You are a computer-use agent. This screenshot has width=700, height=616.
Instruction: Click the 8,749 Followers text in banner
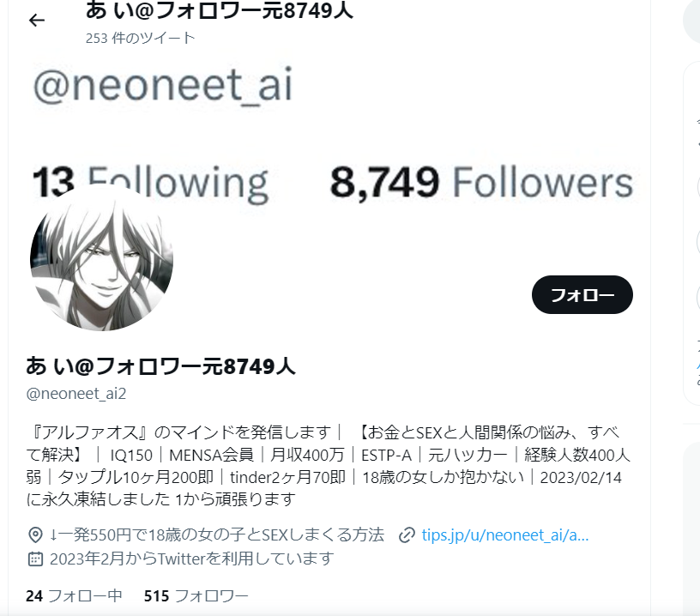481,183
